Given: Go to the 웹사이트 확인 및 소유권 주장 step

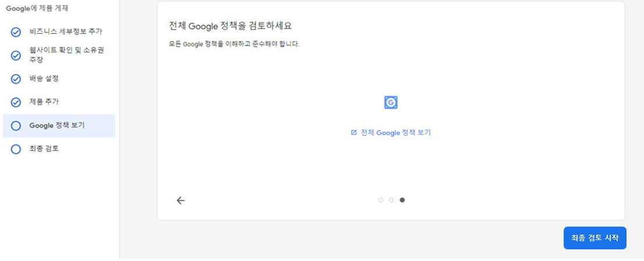Looking at the screenshot, I should point(66,55).
